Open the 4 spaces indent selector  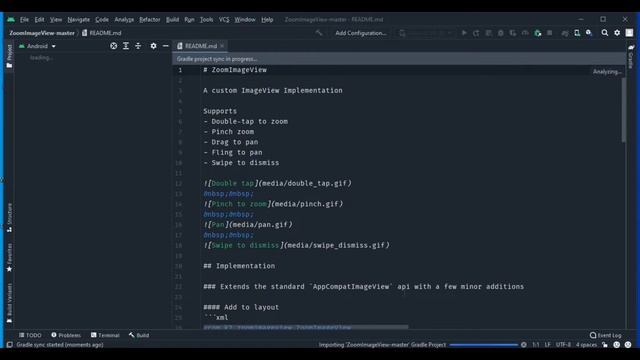[x=587, y=345]
